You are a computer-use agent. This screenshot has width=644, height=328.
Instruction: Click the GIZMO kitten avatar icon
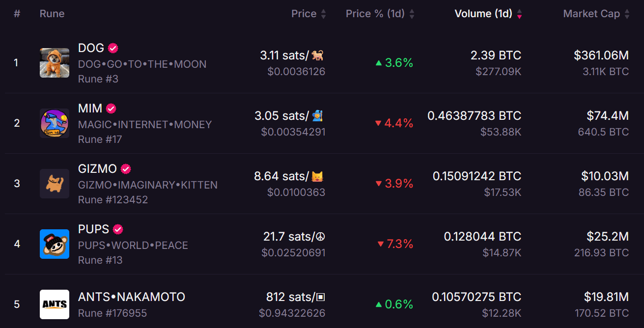click(54, 184)
